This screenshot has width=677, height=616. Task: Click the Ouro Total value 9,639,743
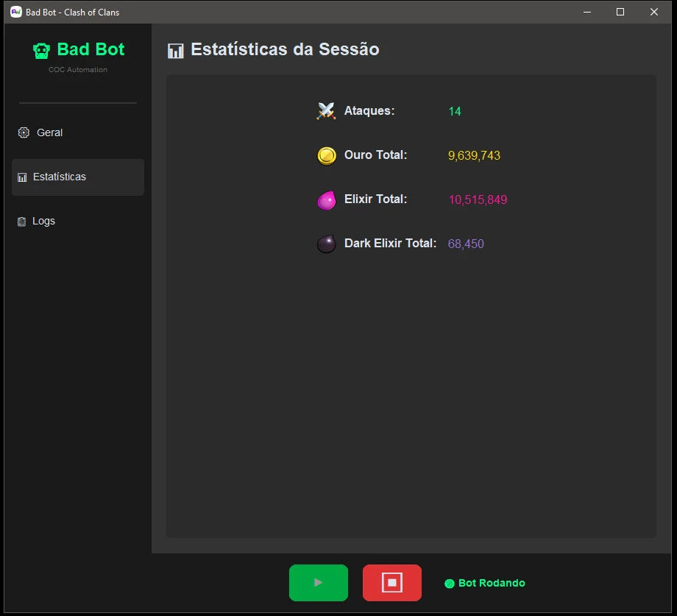coord(474,156)
